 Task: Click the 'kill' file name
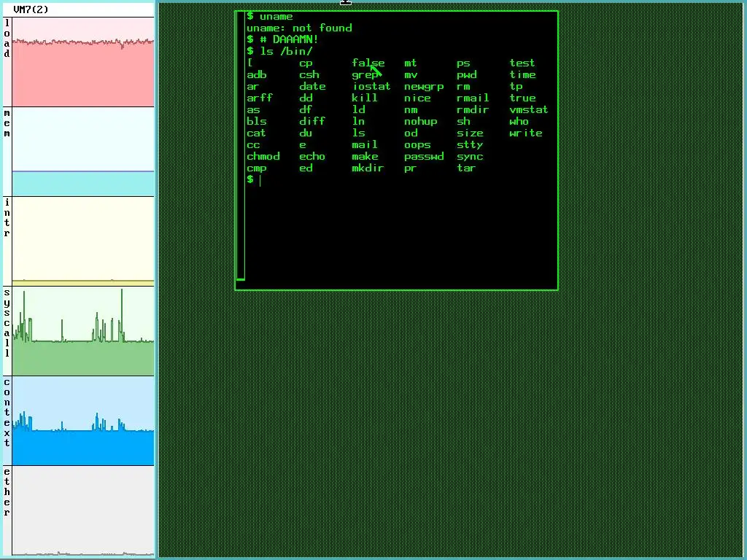pos(365,98)
